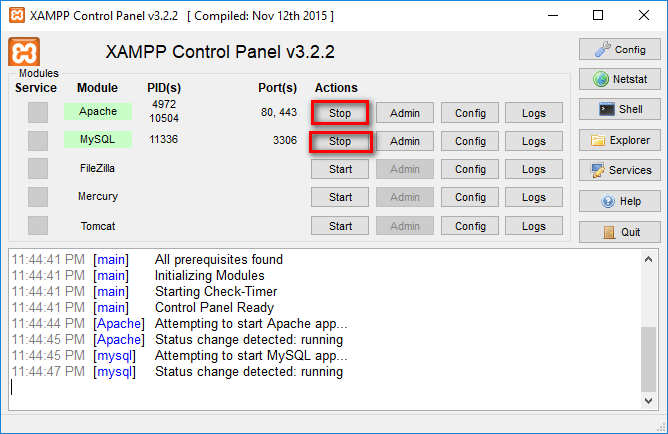Click log scrollbar up arrow
This screenshot has height=434, width=668.
tap(648, 259)
